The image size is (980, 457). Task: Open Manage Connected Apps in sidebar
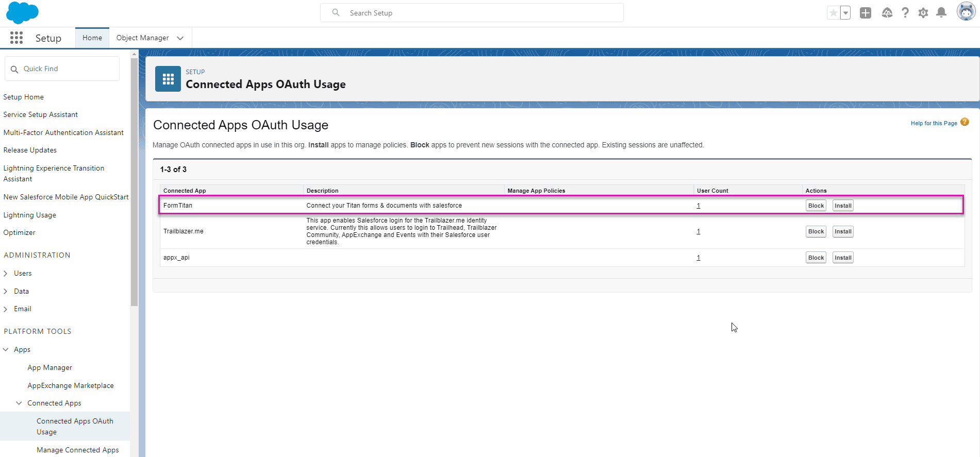click(77, 450)
